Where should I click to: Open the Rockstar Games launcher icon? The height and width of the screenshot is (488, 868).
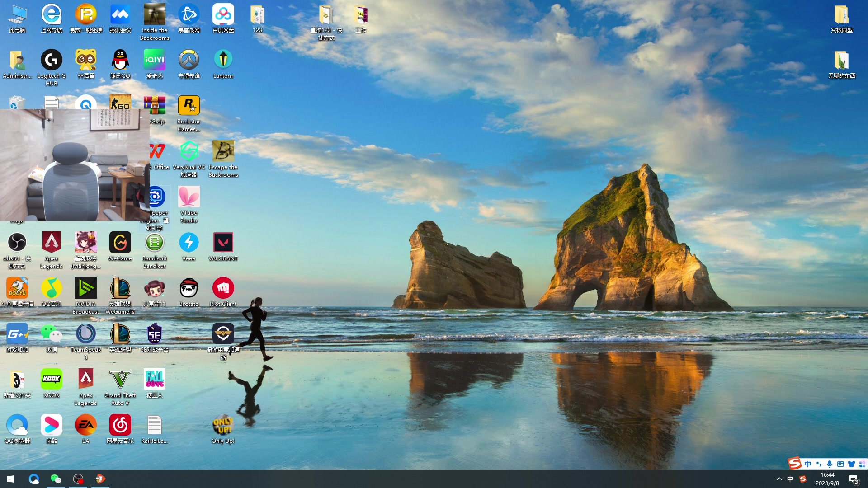(x=189, y=106)
